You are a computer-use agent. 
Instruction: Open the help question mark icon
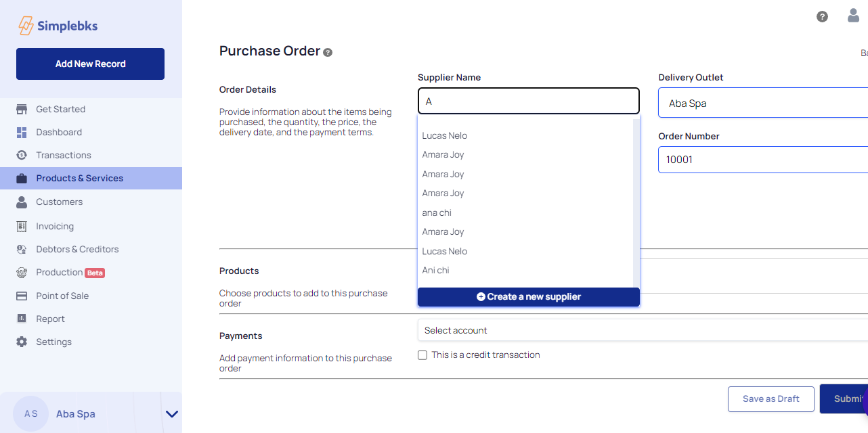coord(822,17)
